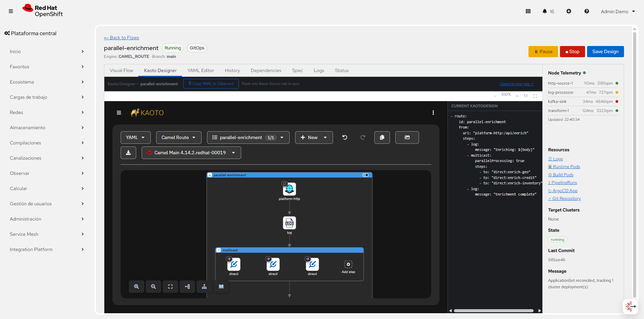
Task: Toggle fullscreen for the designer frame
Action: pos(535,96)
